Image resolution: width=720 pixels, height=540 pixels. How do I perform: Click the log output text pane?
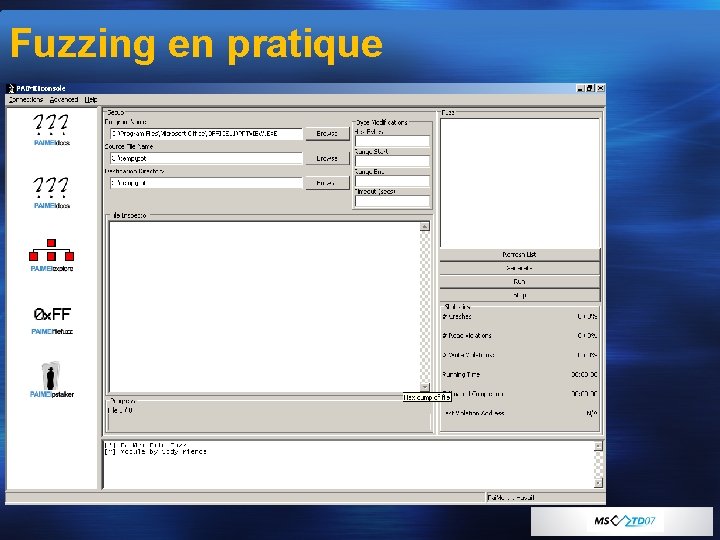348,465
